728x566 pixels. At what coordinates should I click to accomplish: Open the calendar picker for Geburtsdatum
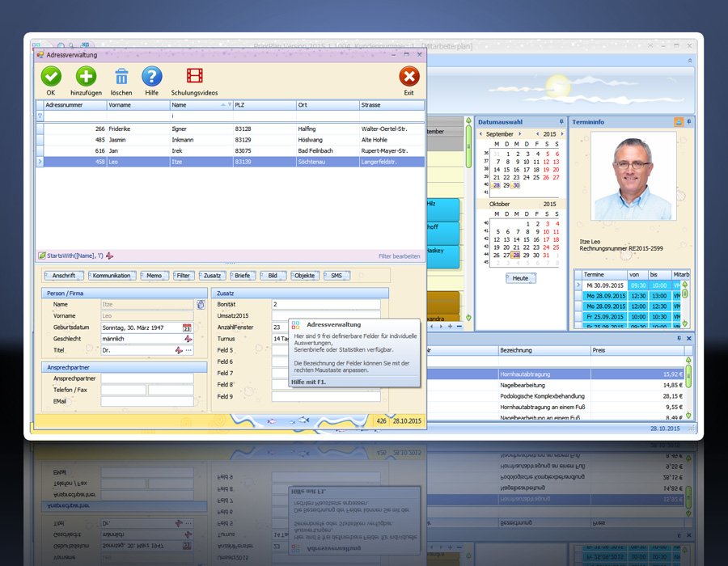click(x=187, y=327)
